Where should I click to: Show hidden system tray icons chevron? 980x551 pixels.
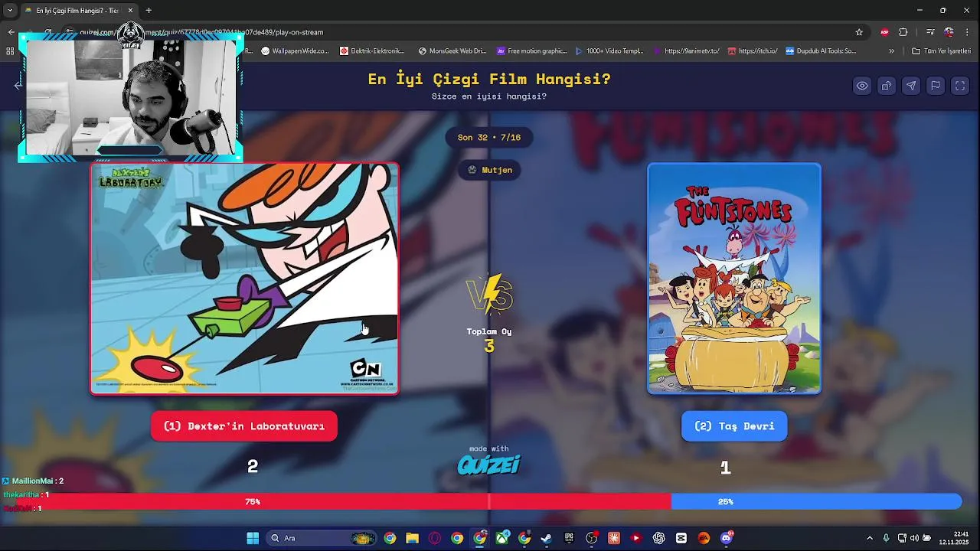[x=869, y=538]
